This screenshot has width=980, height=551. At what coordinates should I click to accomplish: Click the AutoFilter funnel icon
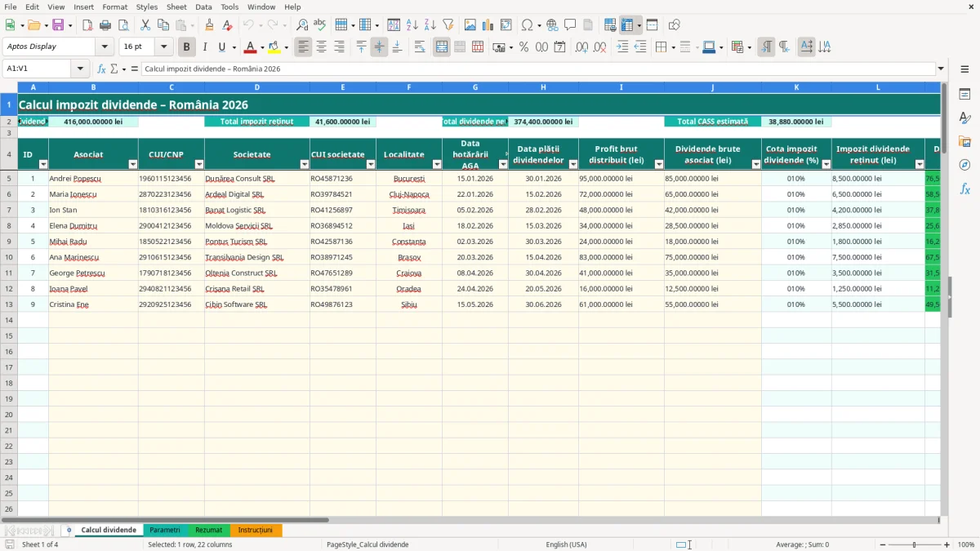pyautogui.click(x=448, y=25)
